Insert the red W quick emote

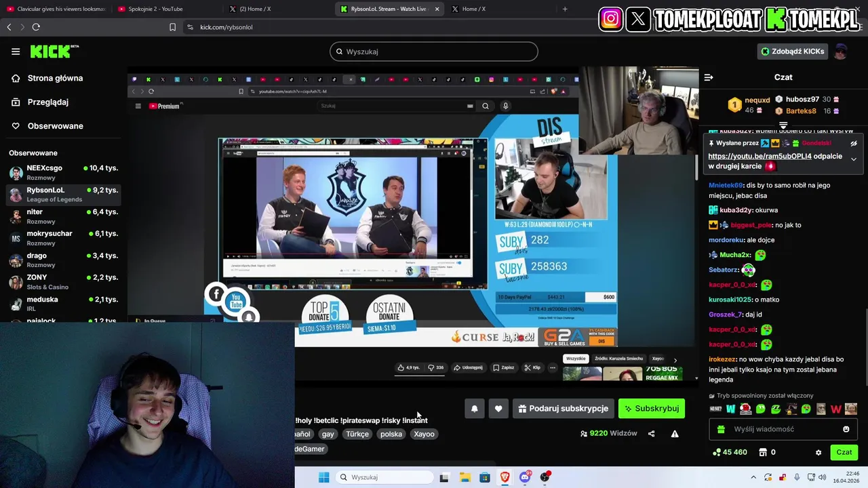click(x=836, y=409)
